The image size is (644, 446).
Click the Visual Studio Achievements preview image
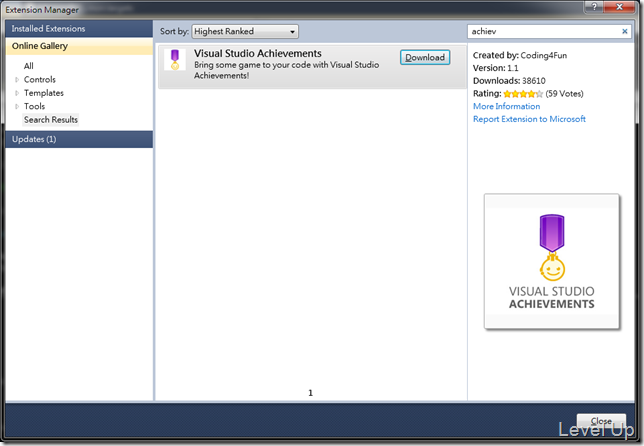pos(552,261)
